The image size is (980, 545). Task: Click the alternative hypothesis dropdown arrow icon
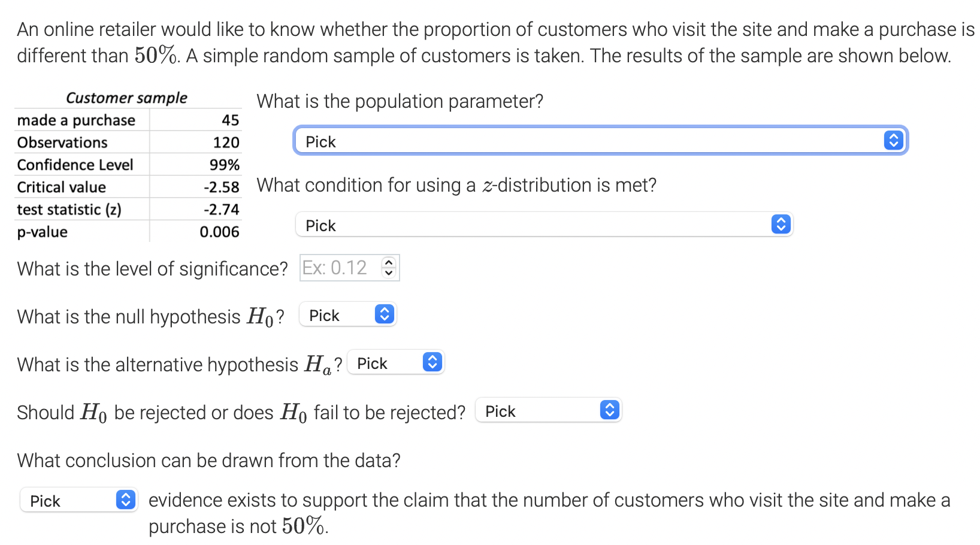pyautogui.click(x=432, y=362)
